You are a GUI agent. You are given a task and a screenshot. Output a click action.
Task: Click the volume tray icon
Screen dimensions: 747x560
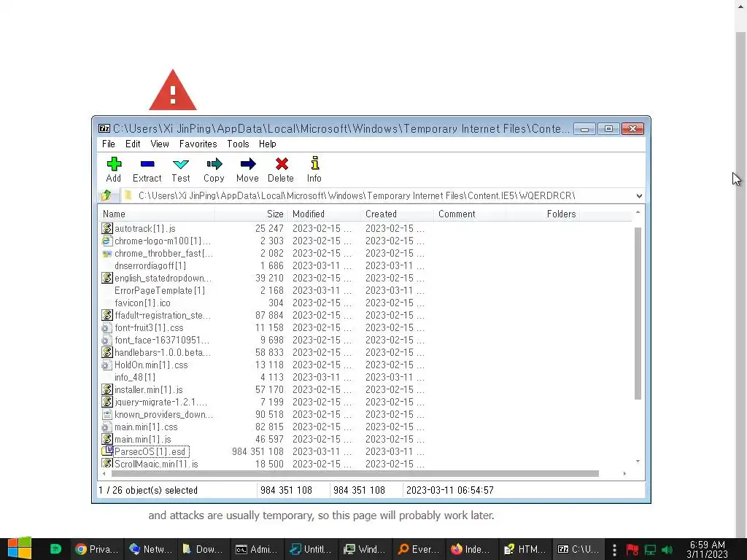click(x=667, y=550)
